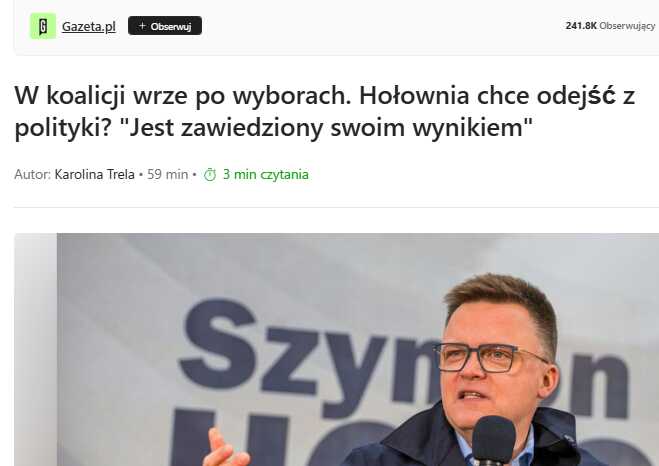This screenshot has width=659, height=466.
Task: Click the Obserwujący followers label
Action: click(x=627, y=26)
